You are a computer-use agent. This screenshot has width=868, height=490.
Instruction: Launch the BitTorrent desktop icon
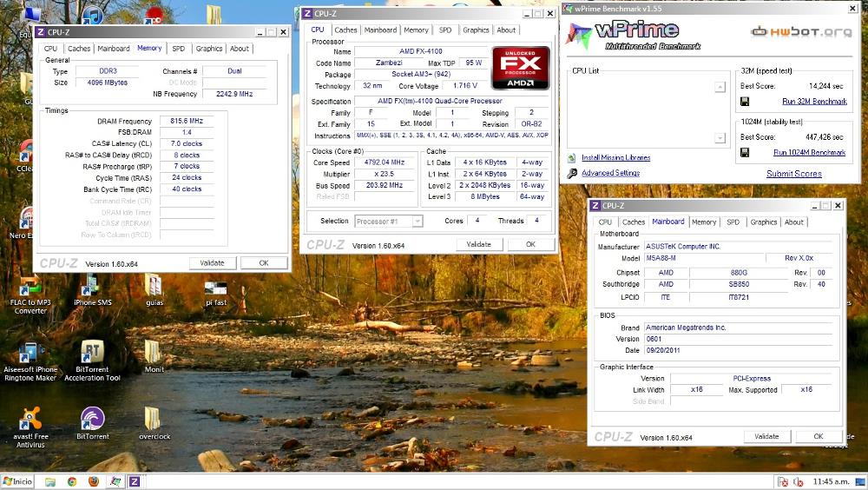(93, 423)
